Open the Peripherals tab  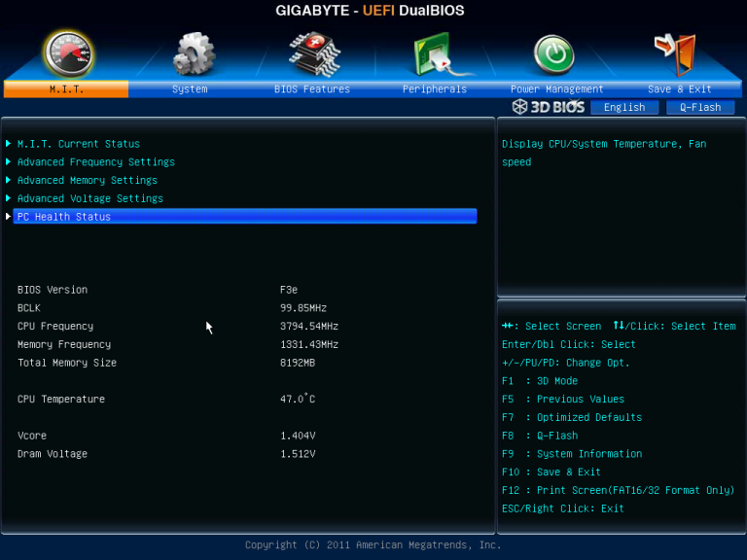(435, 89)
